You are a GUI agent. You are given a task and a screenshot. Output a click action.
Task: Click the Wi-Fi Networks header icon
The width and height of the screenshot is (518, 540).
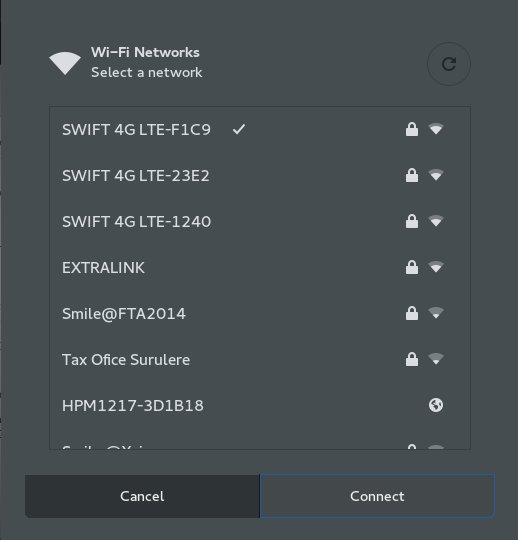click(x=65, y=63)
